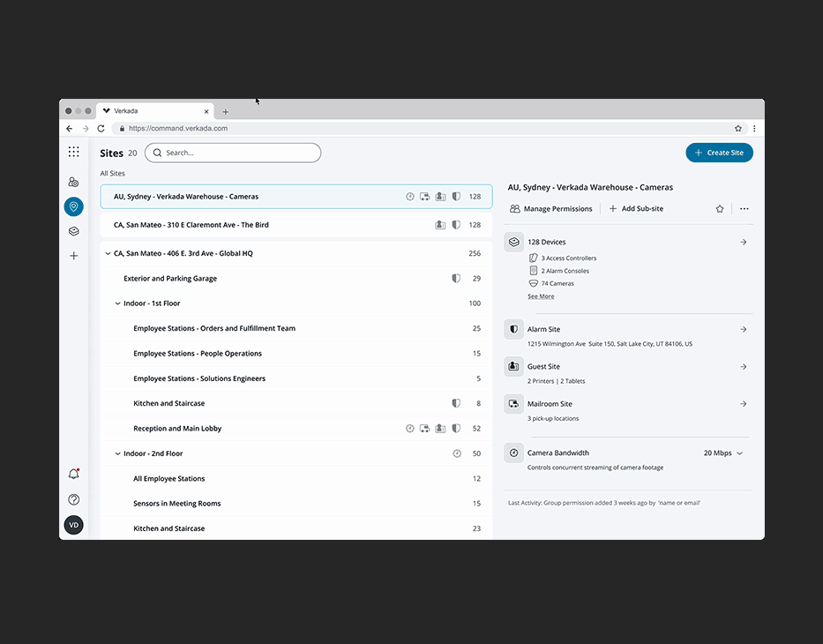Reload the page
Viewport: 823px width, 644px height.
tap(101, 128)
